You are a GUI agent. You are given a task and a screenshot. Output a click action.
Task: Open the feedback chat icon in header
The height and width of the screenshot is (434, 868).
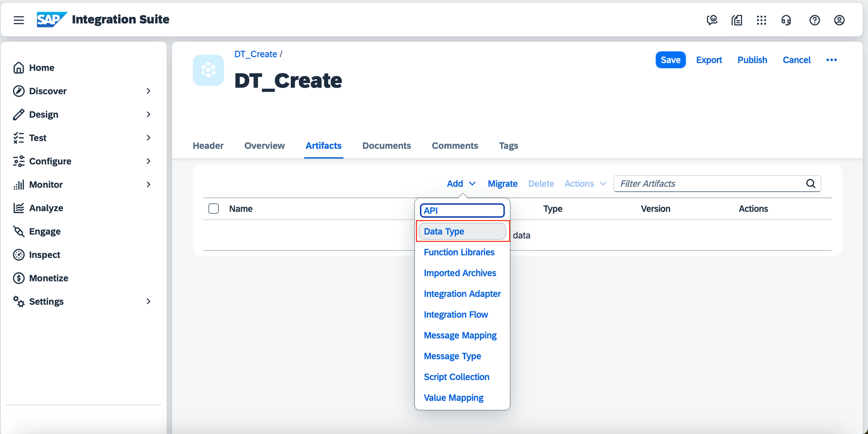pyautogui.click(x=712, y=20)
